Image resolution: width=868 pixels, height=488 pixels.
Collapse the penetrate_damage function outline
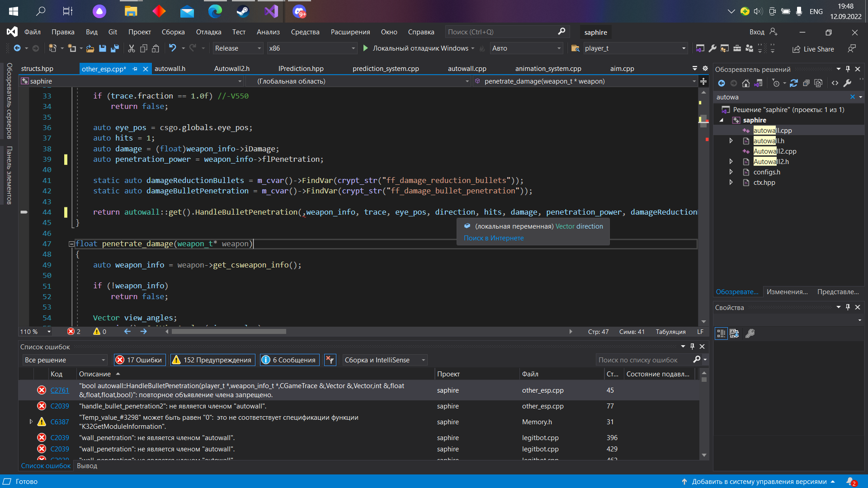click(x=71, y=244)
